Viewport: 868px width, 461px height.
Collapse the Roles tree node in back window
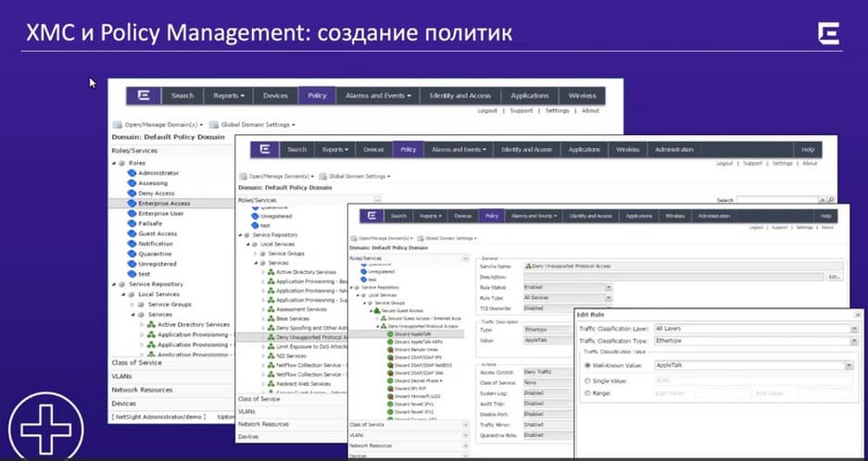[115, 163]
